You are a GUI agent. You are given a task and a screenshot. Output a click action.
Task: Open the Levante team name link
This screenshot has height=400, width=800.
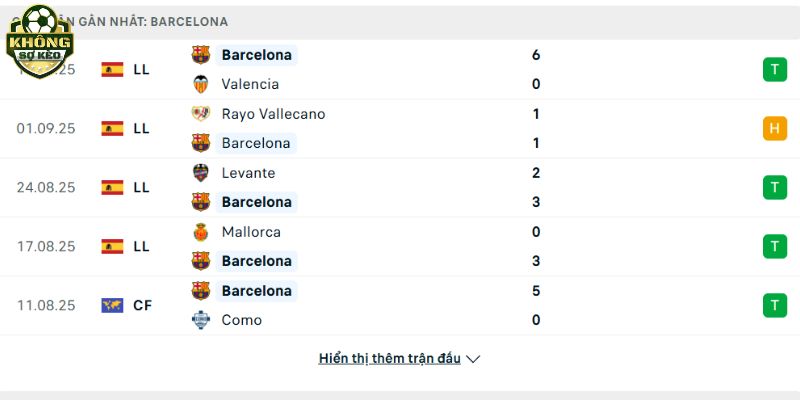pyautogui.click(x=248, y=173)
